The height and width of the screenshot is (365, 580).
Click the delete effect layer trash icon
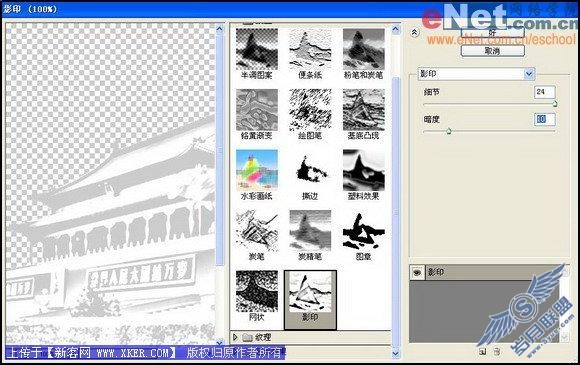(497, 351)
